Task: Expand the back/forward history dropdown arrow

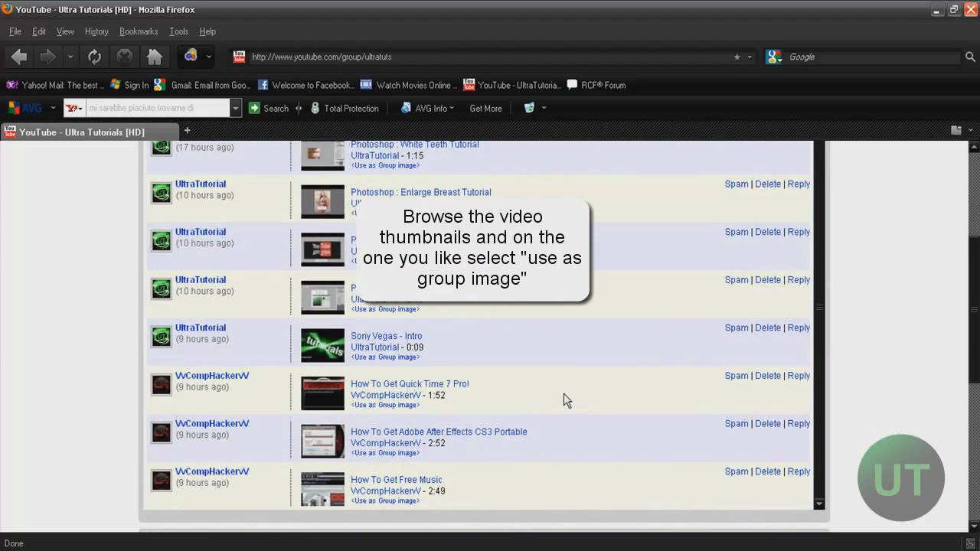Action: click(70, 57)
